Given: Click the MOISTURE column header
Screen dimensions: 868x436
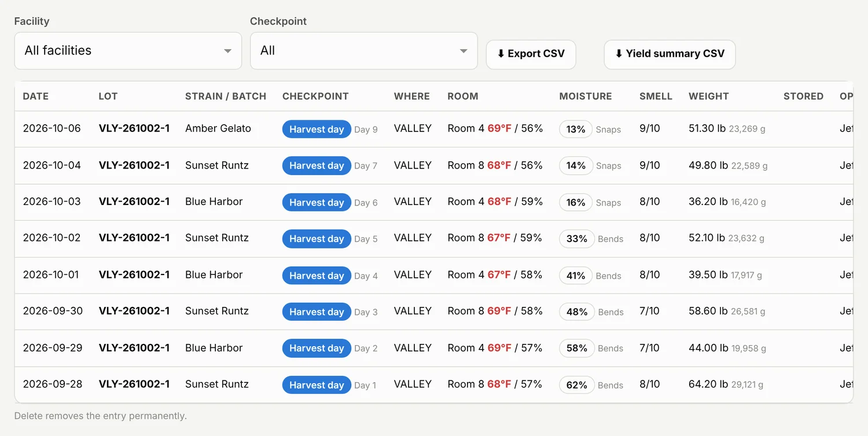Looking at the screenshot, I should tap(586, 96).
